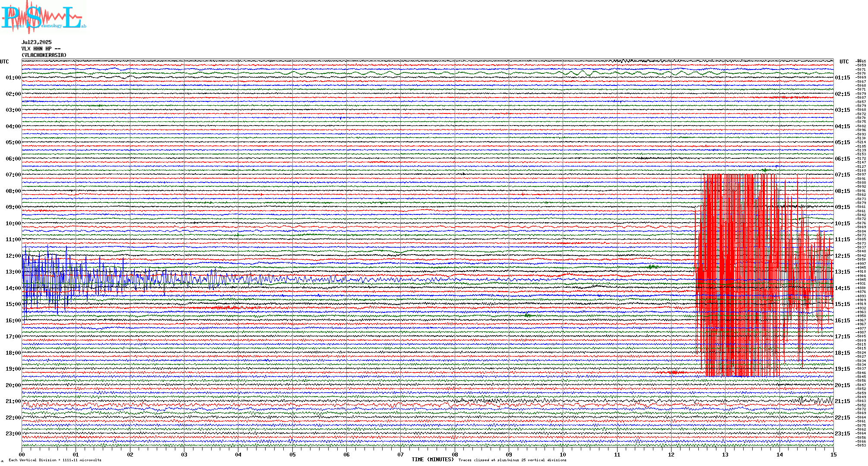Screen dimensions: 868x466
Task: Click the vertical division microvolts note
Action: click(x=55, y=460)
